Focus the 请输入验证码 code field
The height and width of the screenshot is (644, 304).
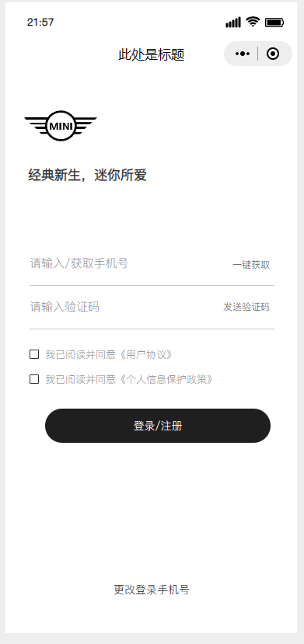pyautogui.click(x=124, y=307)
